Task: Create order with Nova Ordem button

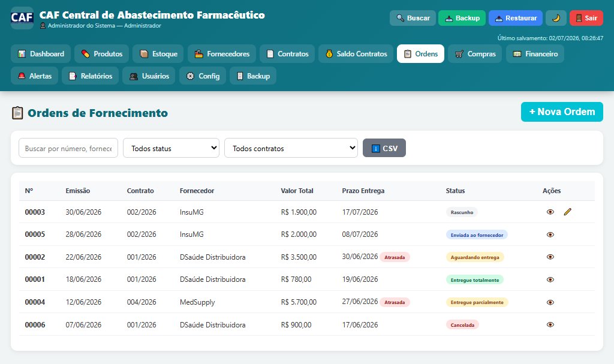Action: 562,112
